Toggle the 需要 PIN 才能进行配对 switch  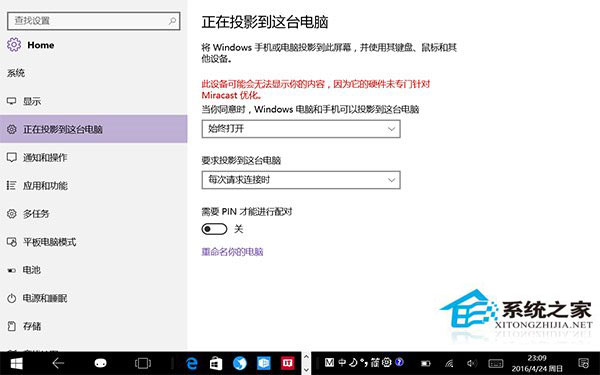pos(214,229)
